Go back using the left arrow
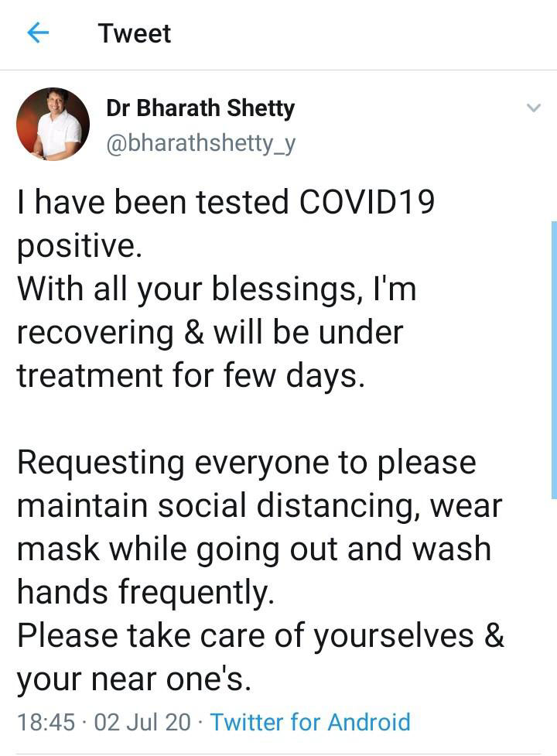Screen dimensions: 557x756 pos(37,33)
